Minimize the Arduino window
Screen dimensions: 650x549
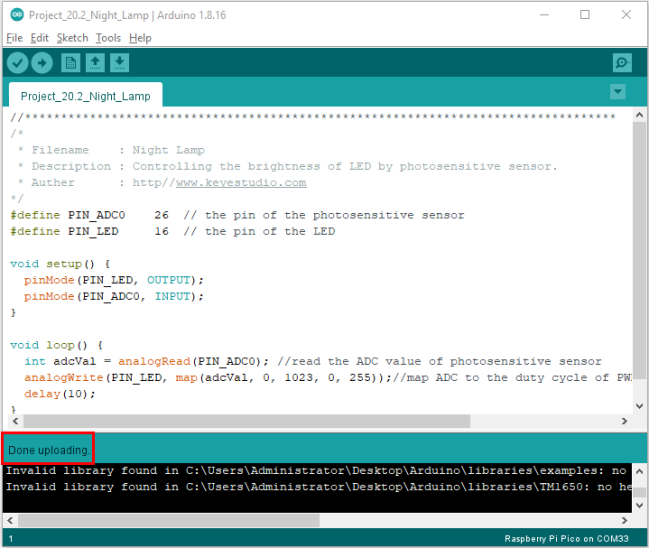544,15
